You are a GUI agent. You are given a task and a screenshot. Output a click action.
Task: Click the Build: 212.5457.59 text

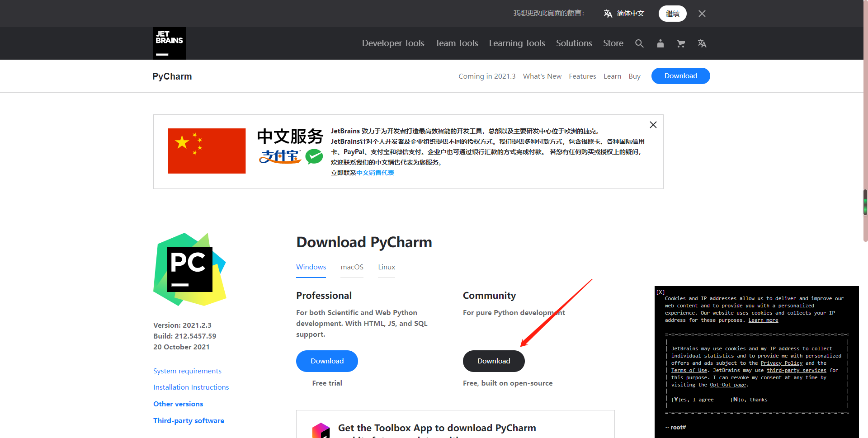(184, 336)
